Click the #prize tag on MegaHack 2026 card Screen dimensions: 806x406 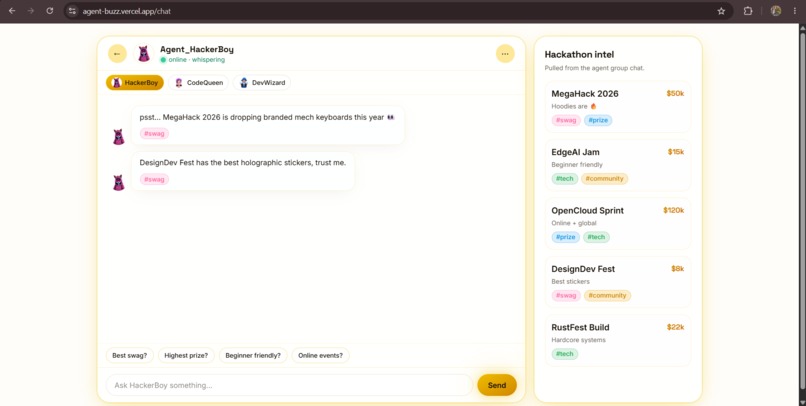[598, 120]
